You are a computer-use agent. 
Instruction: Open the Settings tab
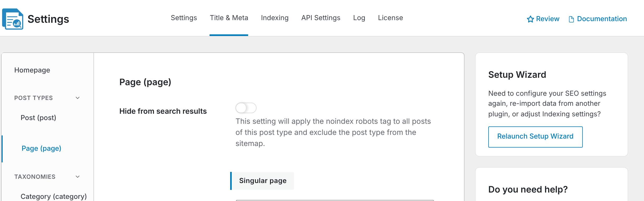point(184,18)
